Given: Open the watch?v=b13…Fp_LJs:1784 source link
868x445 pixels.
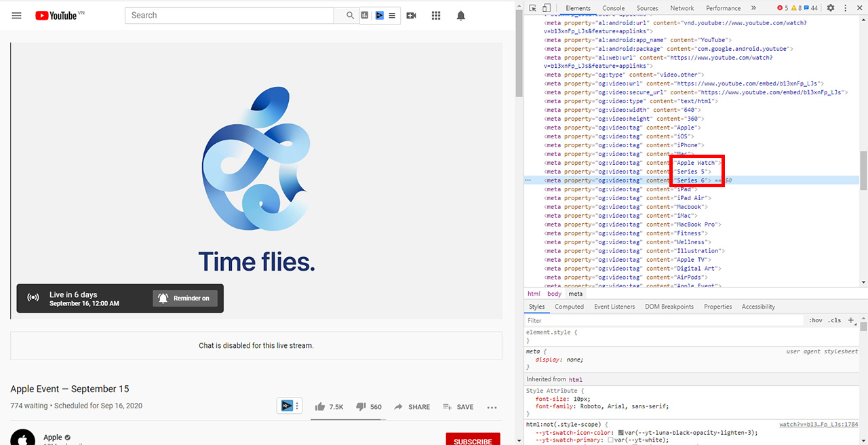Looking at the screenshot, I should (x=818, y=424).
